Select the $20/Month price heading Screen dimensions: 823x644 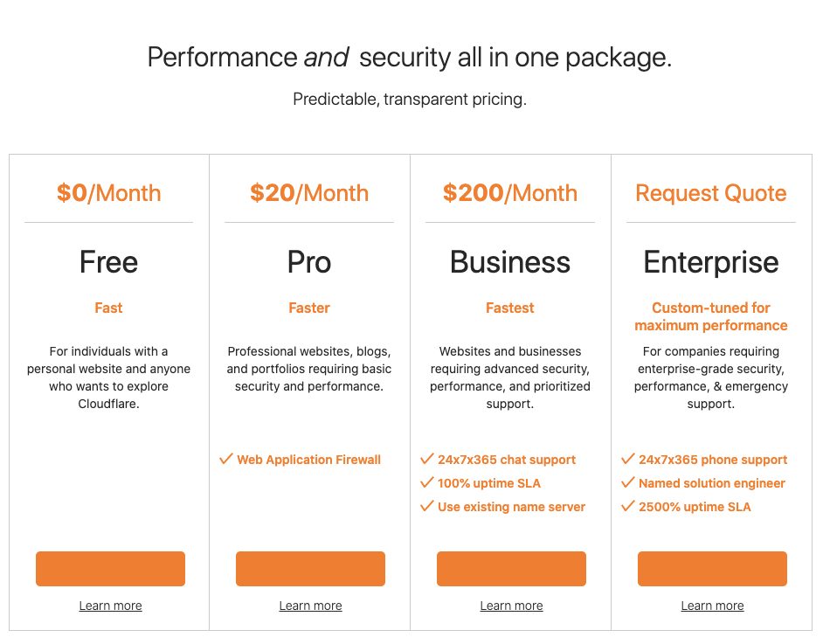309,193
